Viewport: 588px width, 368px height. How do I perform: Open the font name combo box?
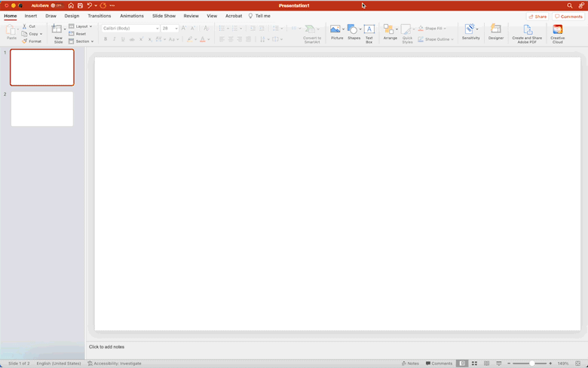pos(130,29)
